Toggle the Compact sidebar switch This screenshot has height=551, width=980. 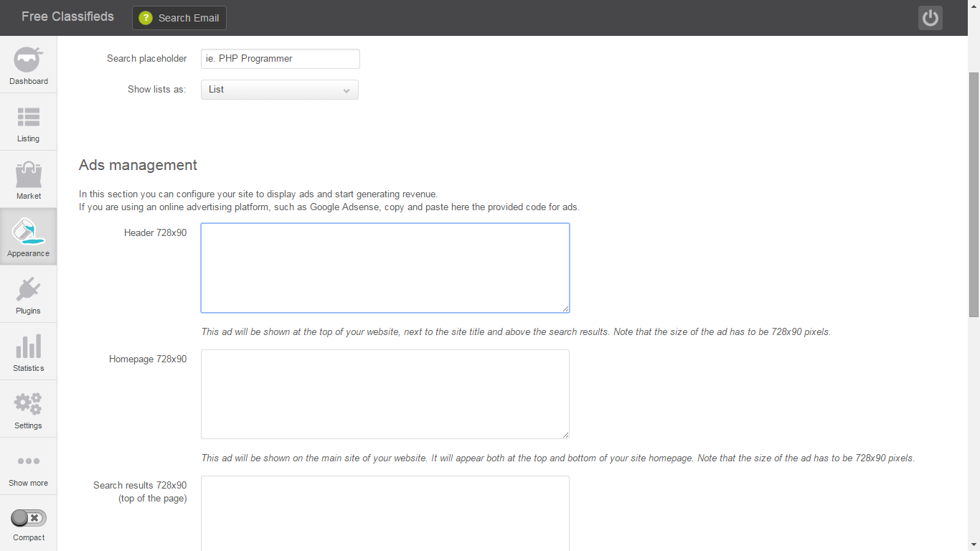coord(28,517)
